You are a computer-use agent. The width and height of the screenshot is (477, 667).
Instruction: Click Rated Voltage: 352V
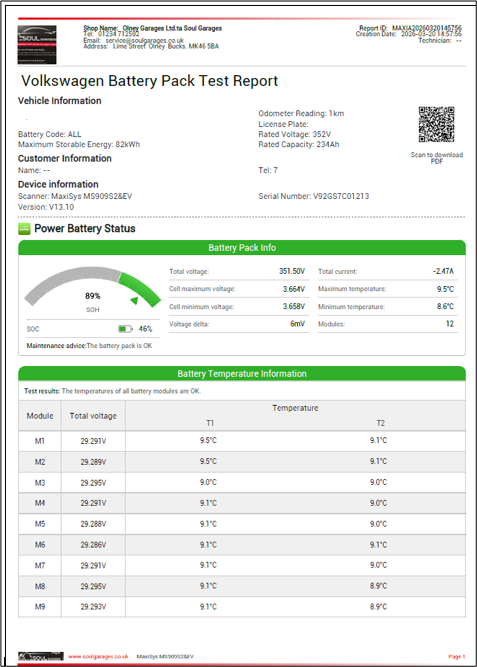294,134
